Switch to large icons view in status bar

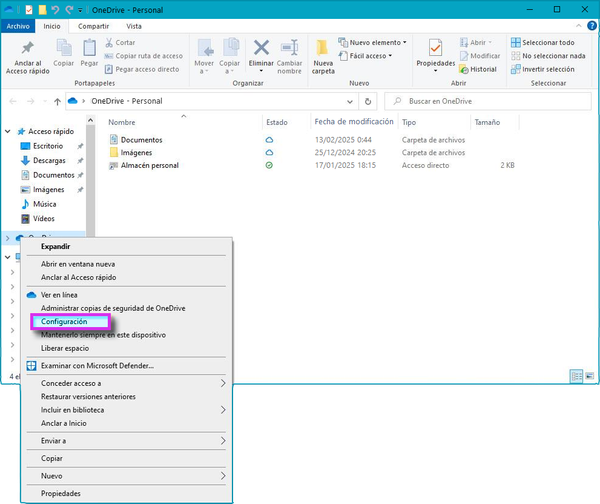pos(590,376)
